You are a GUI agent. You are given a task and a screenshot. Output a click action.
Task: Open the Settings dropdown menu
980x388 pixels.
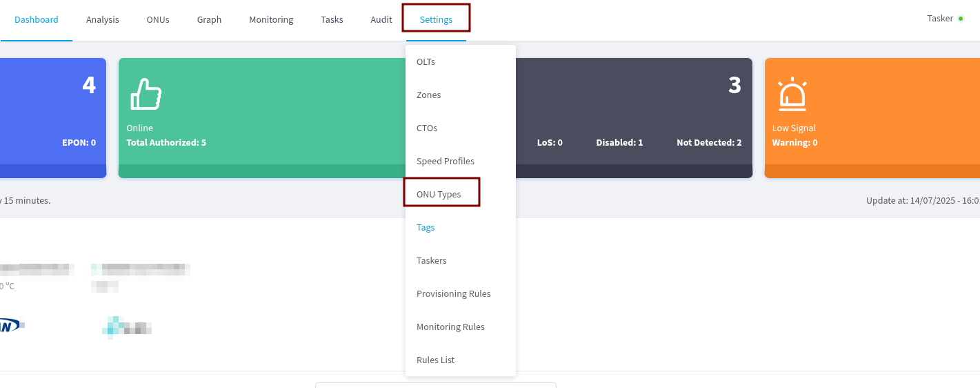click(x=436, y=19)
